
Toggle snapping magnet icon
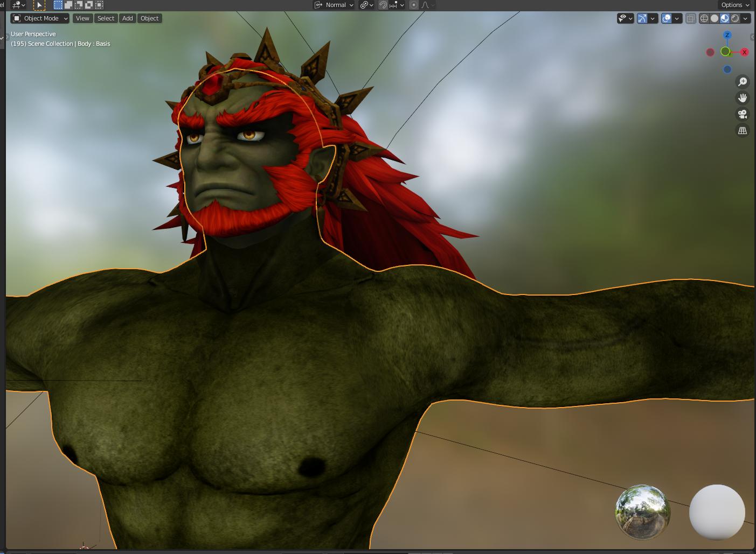383,5
